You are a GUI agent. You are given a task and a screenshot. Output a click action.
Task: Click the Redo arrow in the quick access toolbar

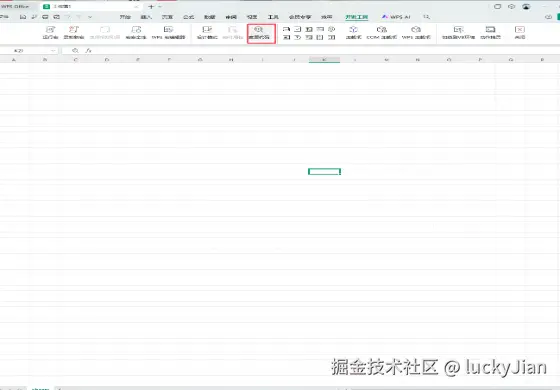pyautogui.click(x=79, y=17)
